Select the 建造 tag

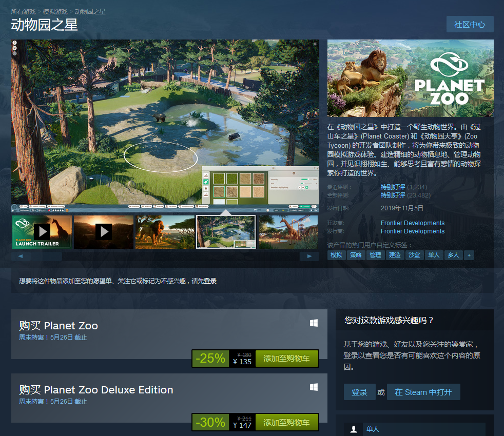395,255
